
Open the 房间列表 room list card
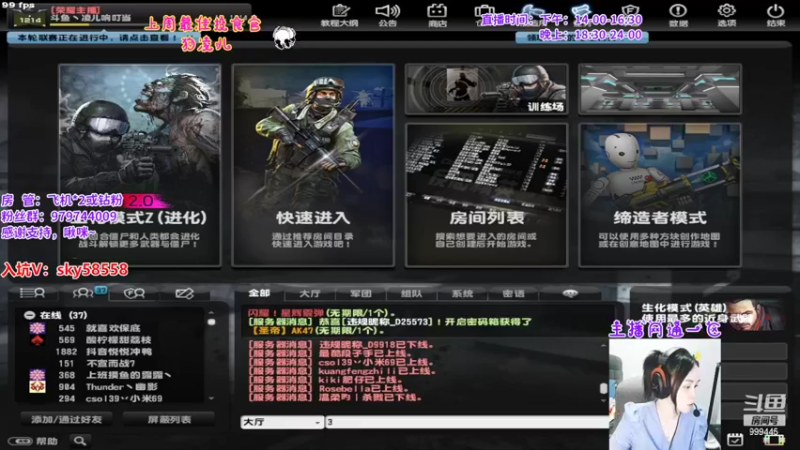click(x=486, y=195)
